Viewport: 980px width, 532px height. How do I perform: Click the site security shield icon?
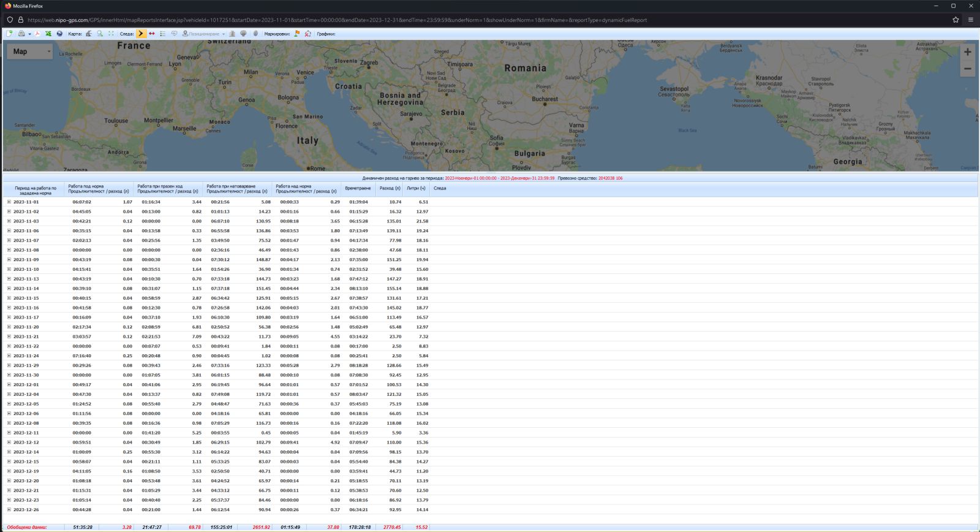(10, 20)
